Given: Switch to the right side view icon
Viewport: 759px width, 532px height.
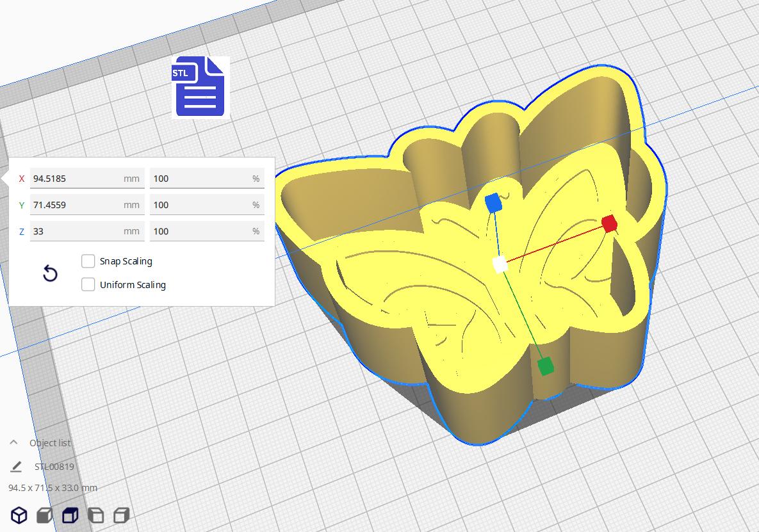Looking at the screenshot, I should coord(121,514).
